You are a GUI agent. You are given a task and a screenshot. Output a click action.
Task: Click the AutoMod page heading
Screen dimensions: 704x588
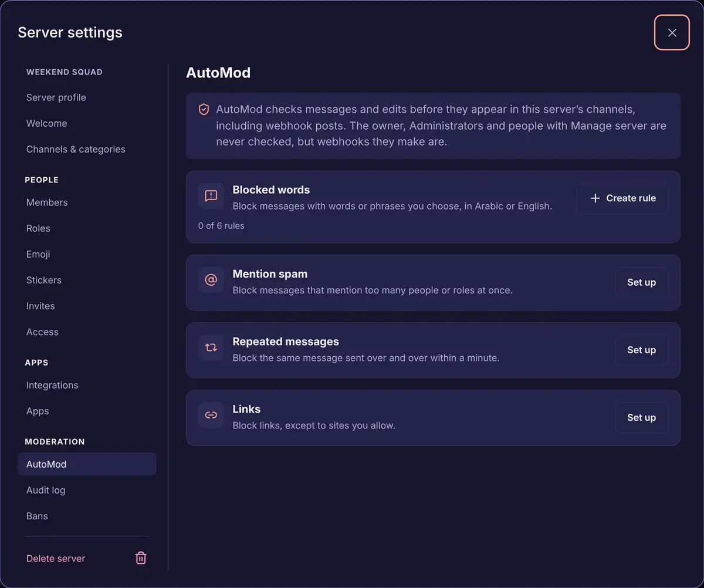tap(218, 73)
